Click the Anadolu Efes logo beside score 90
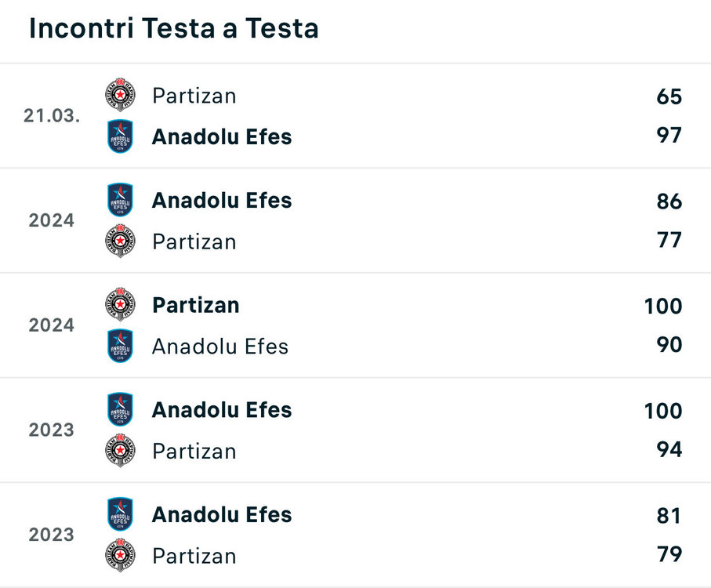Image resolution: width=711 pixels, height=588 pixels. point(120,346)
